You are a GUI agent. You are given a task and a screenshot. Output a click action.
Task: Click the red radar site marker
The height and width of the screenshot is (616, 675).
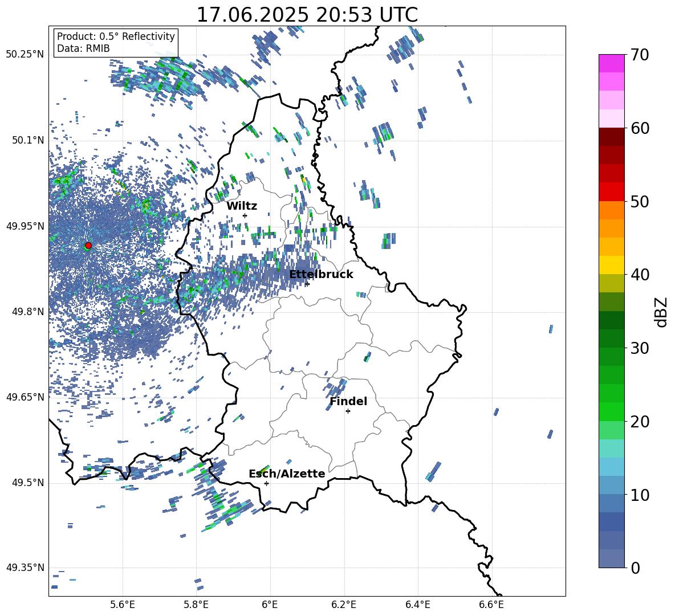(x=88, y=245)
